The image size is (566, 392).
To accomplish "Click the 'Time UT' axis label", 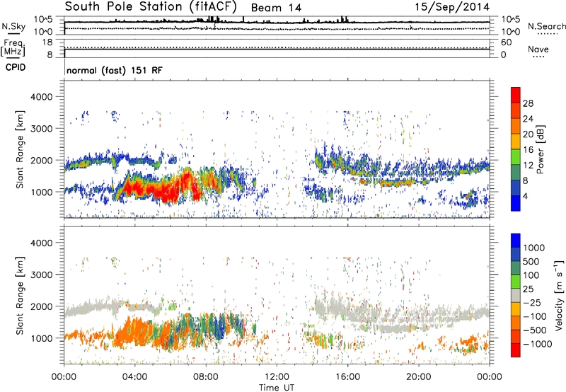I will (277, 387).
